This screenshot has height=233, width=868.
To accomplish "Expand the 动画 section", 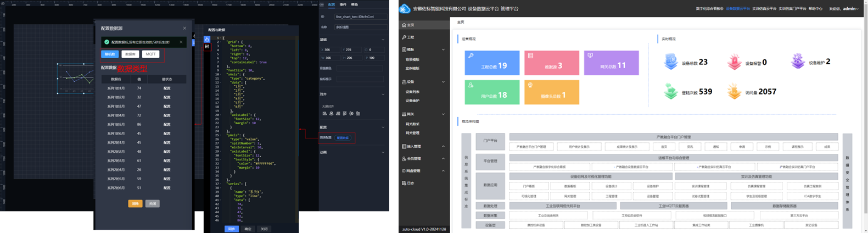I will [x=383, y=152].
